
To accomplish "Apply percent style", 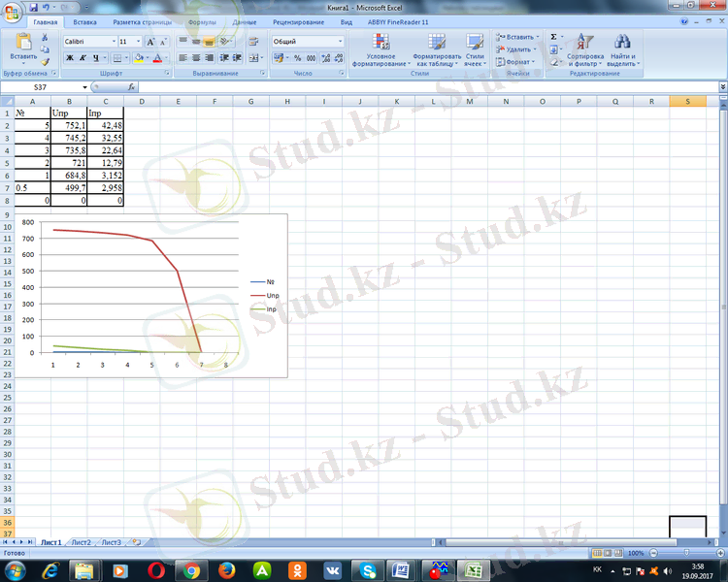I will click(x=298, y=58).
